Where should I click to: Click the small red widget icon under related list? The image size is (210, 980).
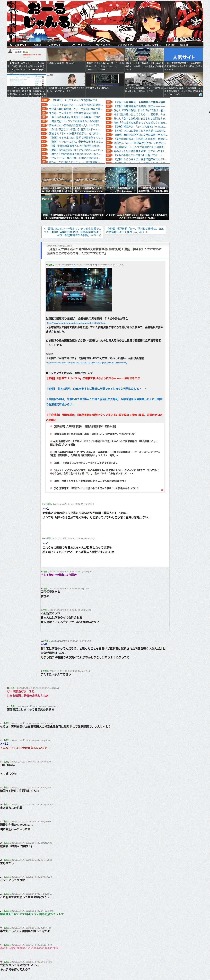[x=162, y=490]
